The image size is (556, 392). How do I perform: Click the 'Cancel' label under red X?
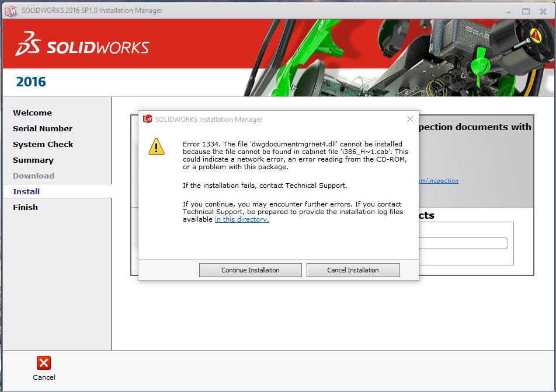click(44, 377)
